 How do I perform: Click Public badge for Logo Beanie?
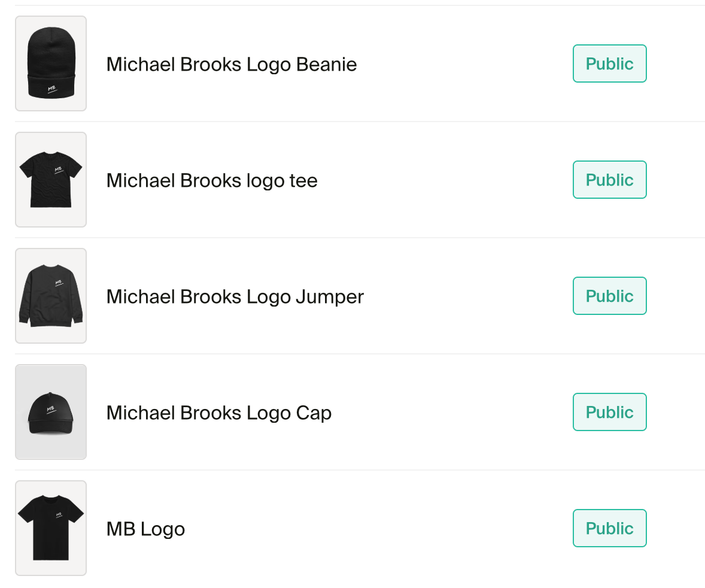coord(609,63)
